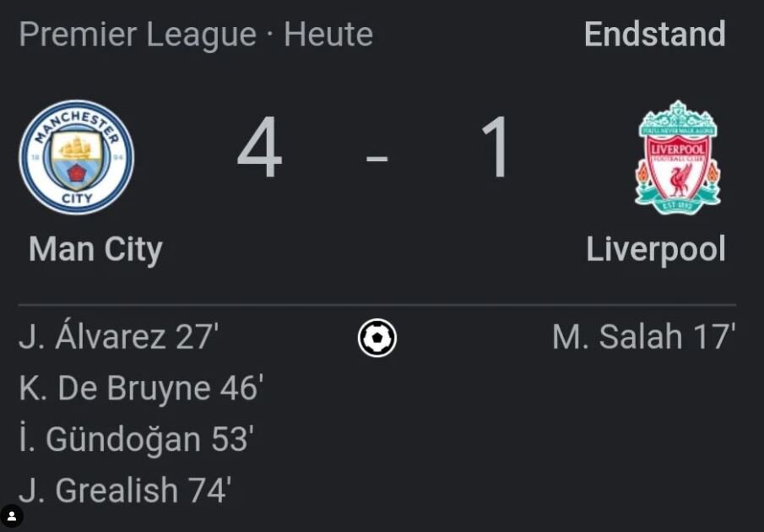The image size is (764, 532).
Task: Open the Man City team name
Action: tap(95, 249)
